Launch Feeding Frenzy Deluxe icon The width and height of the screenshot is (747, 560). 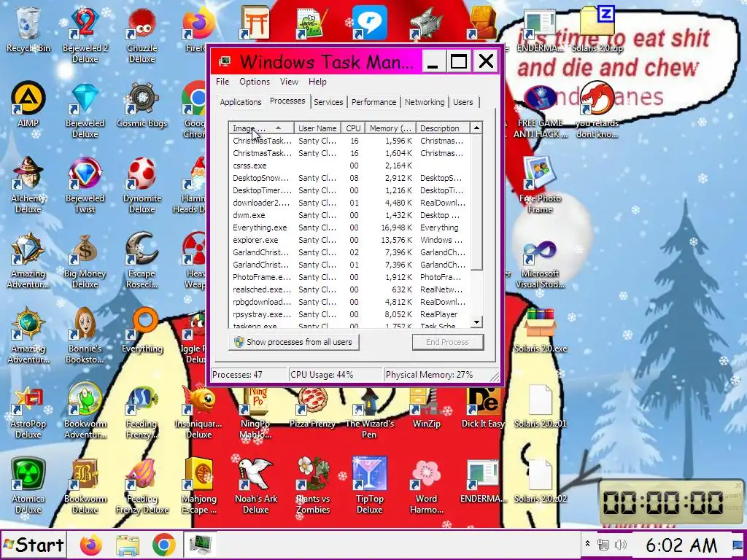[142, 486]
